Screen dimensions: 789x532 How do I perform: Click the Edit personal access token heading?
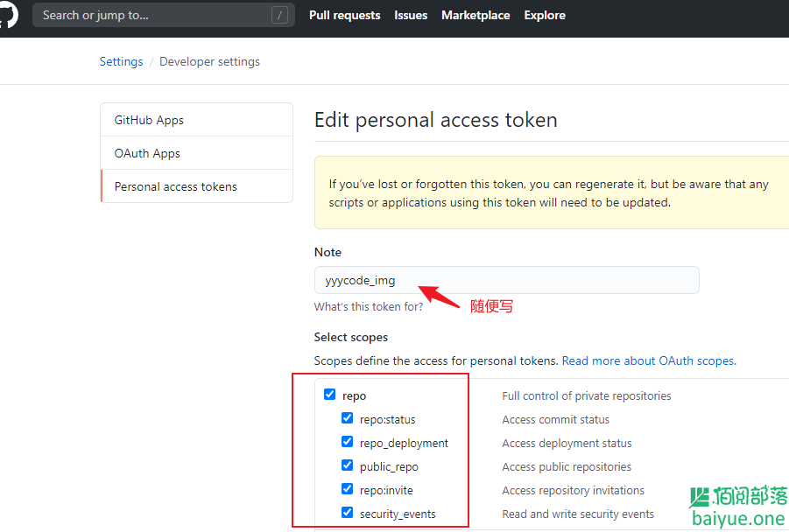[436, 120]
